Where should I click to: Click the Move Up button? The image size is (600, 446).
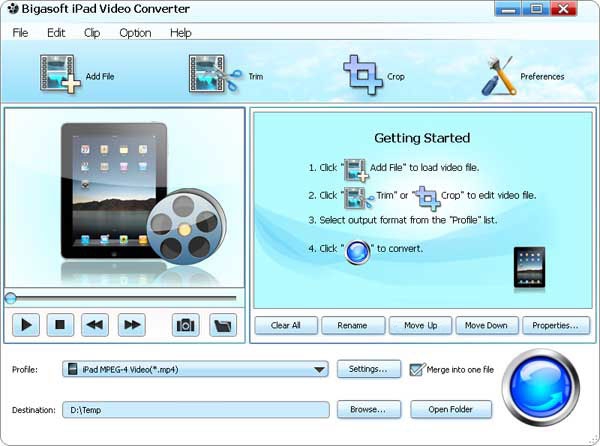click(x=420, y=326)
